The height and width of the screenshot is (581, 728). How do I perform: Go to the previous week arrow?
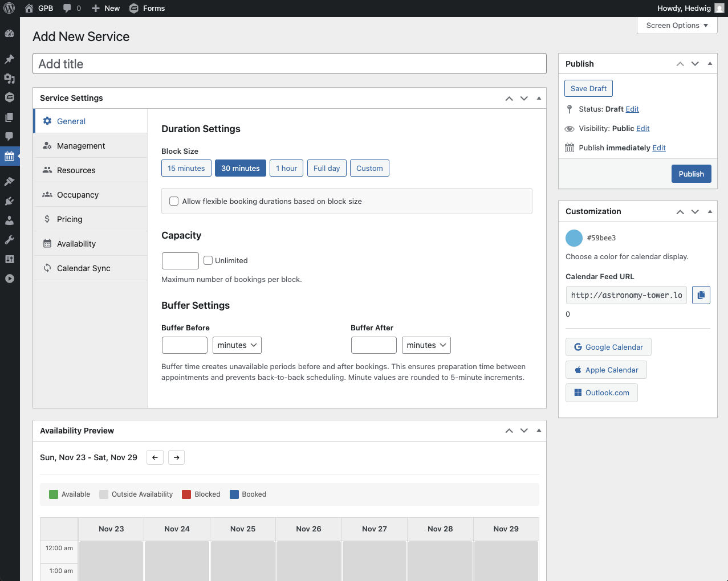(155, 457)
